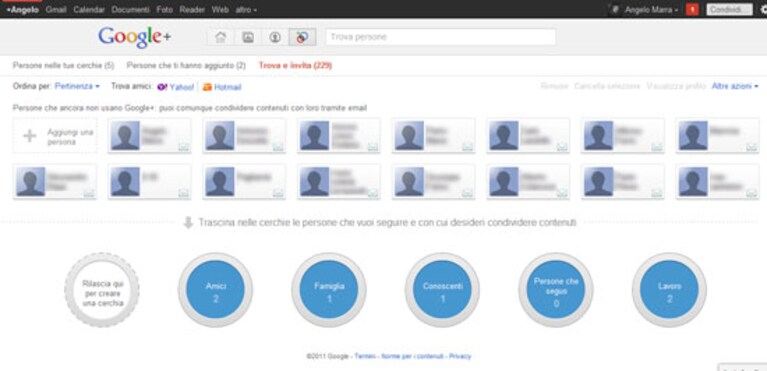Viewport: 767px width, 371px height.
Task: Click the orange Hotmail logo icon
Action: (207, 87)
